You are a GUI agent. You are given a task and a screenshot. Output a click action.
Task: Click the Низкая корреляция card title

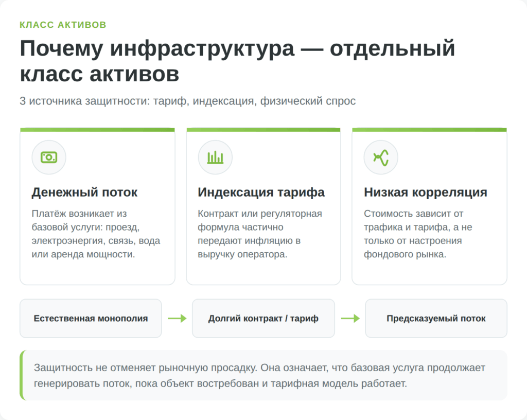[426, 192]
